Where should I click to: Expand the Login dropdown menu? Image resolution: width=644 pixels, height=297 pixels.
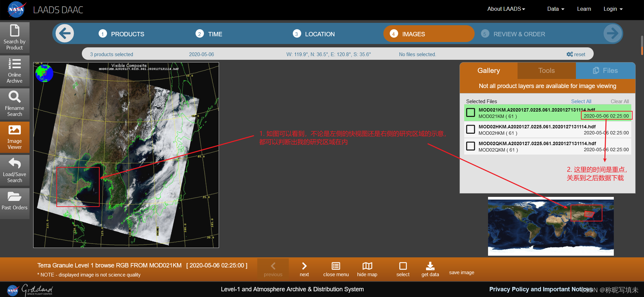(x=613, y=9)
